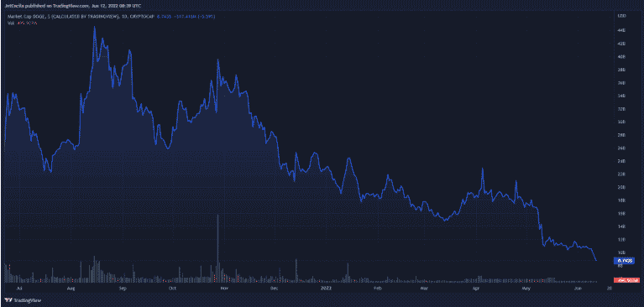This screenshot has height=307, width=644.
Task: Click the Sep label on the time axis
Action: click(x=122, y=289)
